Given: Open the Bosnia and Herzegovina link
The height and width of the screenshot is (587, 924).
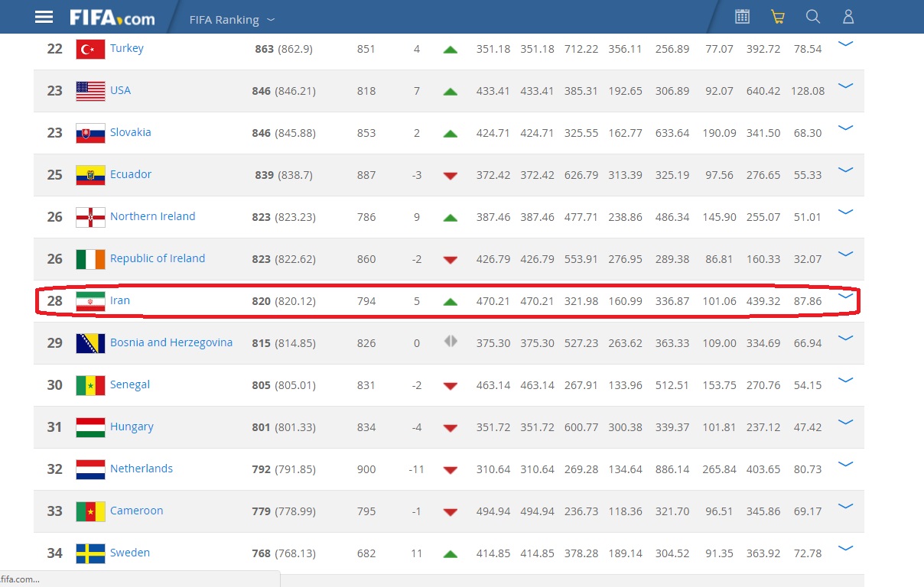Looking at the screenshot, I should (x=171, y=342).
